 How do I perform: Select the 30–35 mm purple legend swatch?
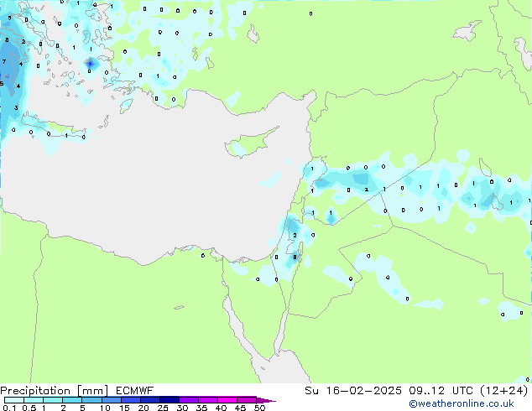[188, 400]
